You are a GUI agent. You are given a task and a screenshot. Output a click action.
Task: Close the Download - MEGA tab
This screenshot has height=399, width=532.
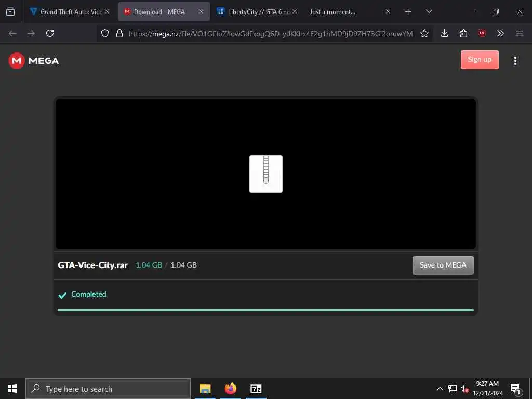tap(201, 11)
